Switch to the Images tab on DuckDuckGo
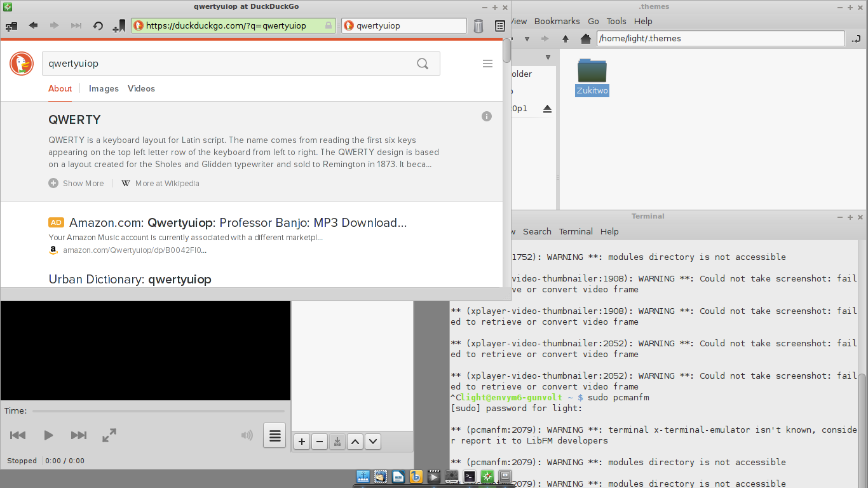 [104, 88]
